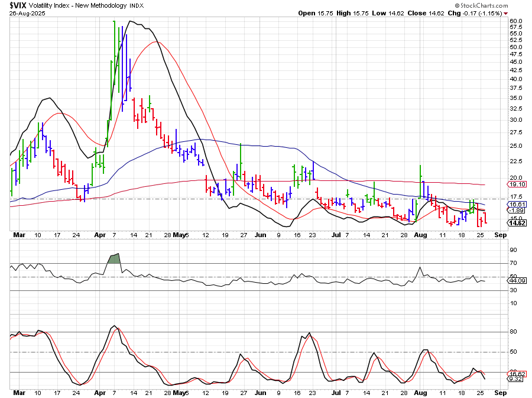Click the 44.09 indicator value tag

[x=517, y=281]
